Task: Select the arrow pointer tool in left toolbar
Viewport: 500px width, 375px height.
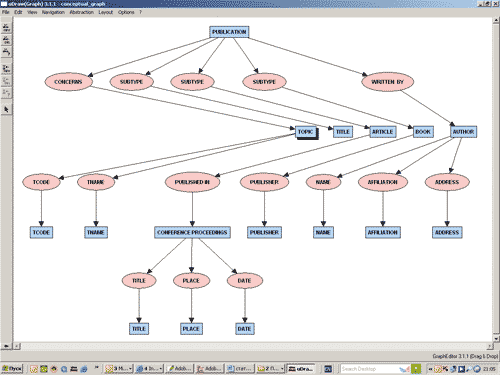Action: point(6,109)
